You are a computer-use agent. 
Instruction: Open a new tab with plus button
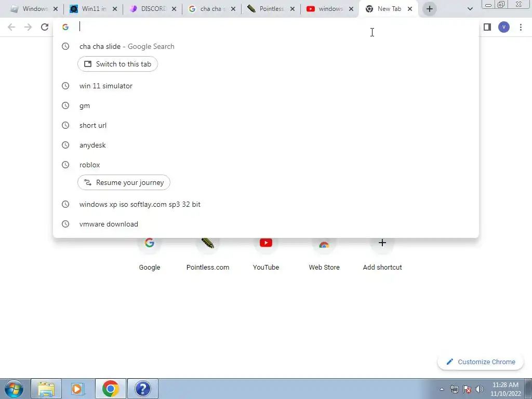pos(429,9)
